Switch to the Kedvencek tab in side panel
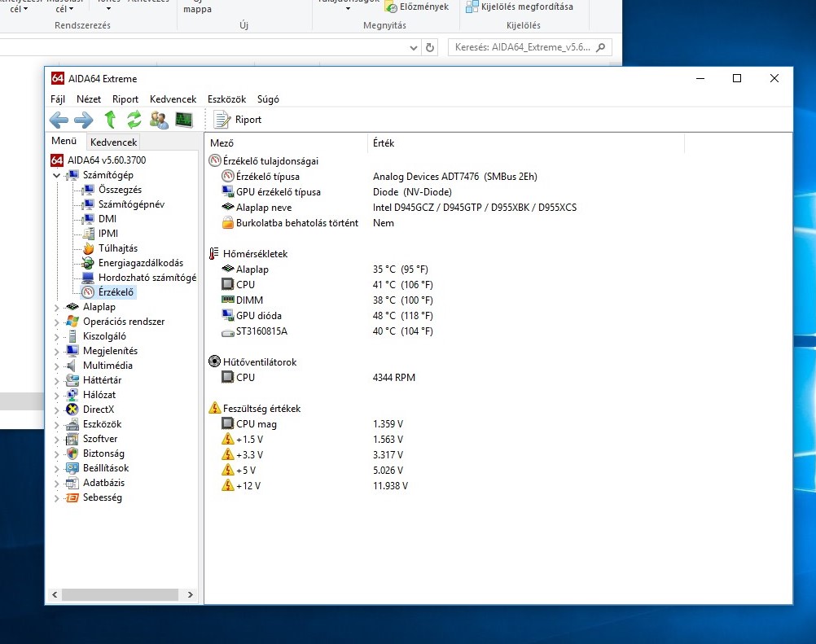 113,142
